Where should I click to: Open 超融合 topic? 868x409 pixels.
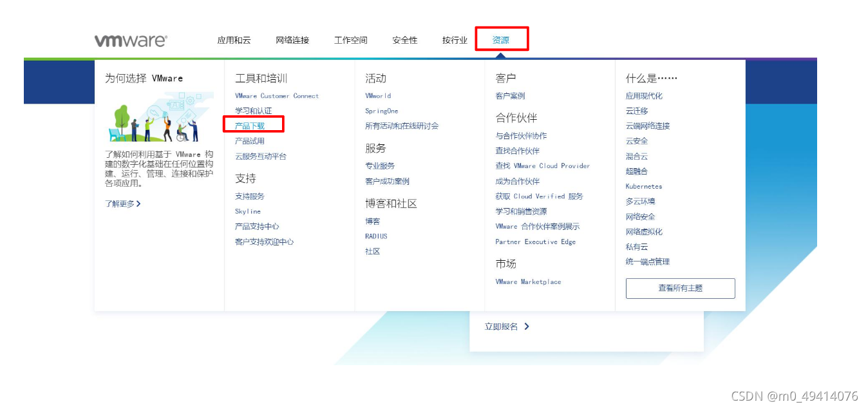pyautogui.click(x=637, y=171)
